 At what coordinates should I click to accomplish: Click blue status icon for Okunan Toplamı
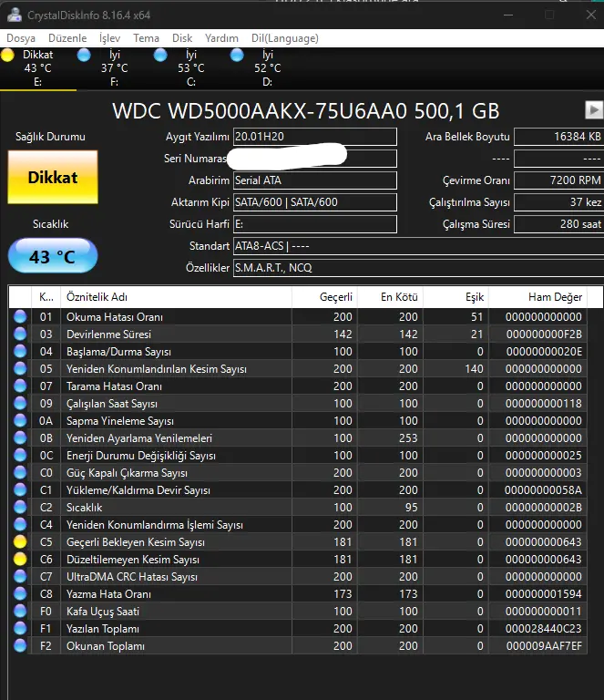[20, 645]
